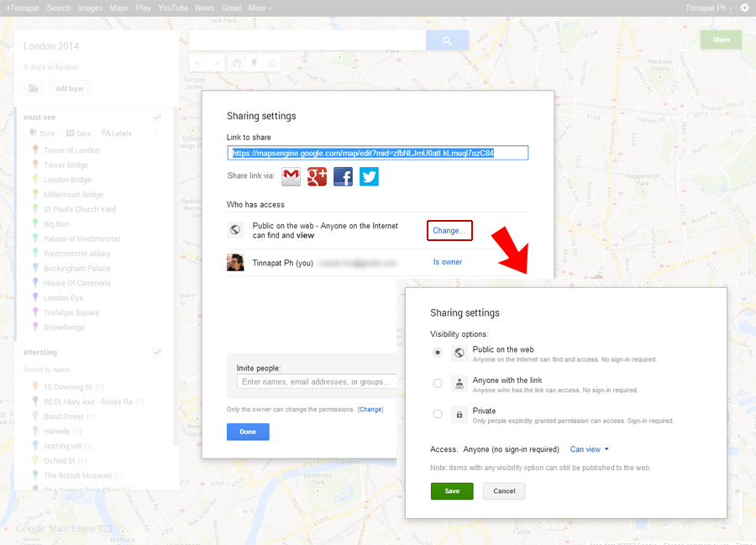
Task: Click the Link to share URL field
Action: (x=377, y=153)
